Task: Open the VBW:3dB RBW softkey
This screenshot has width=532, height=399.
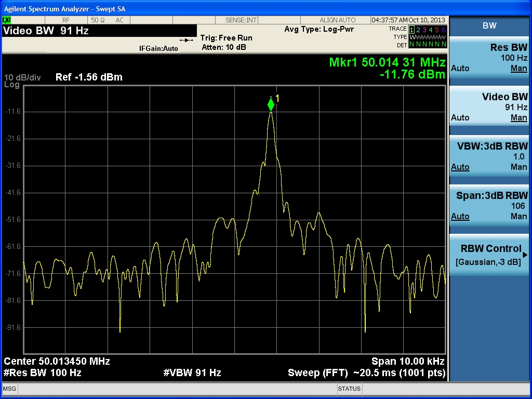Action: click(x=489, y=156)
